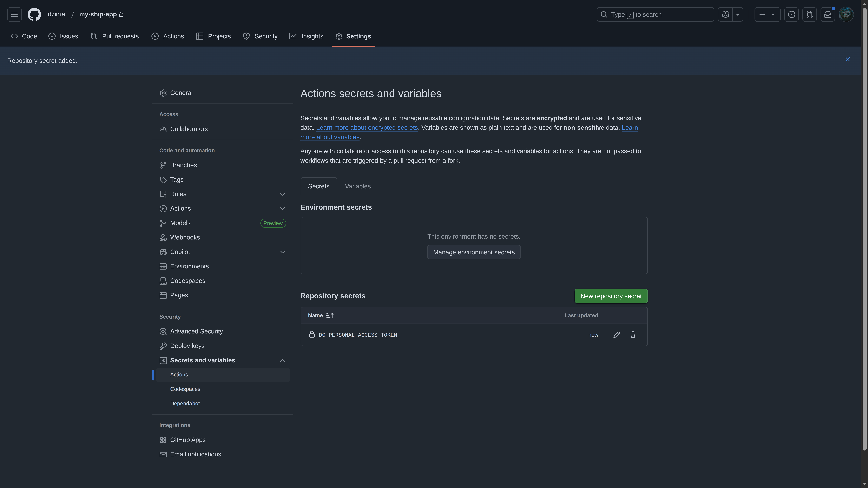The width and height of the screenshot is (868, 488).
Task: Expand the Rules sidebar section
Action: [282, 194]
